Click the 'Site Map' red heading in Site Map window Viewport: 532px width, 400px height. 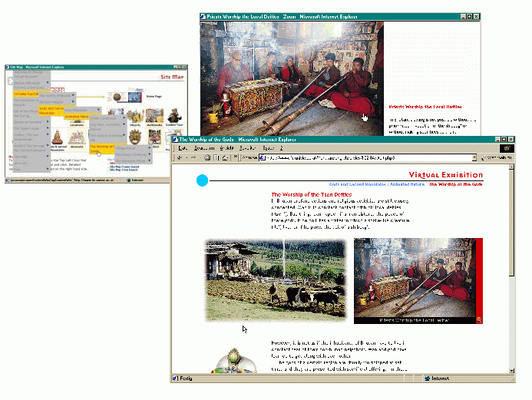tap(172, 77)
